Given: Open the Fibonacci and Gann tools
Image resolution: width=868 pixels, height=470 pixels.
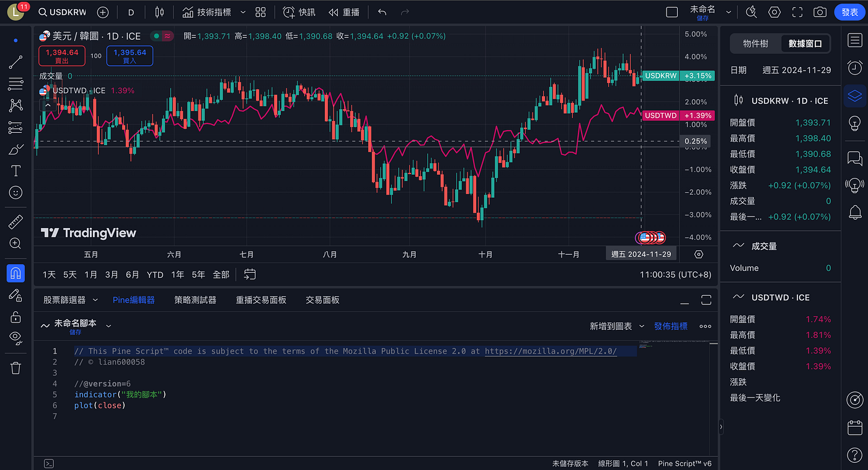Looking at the screenshot, I should point(15,84).
